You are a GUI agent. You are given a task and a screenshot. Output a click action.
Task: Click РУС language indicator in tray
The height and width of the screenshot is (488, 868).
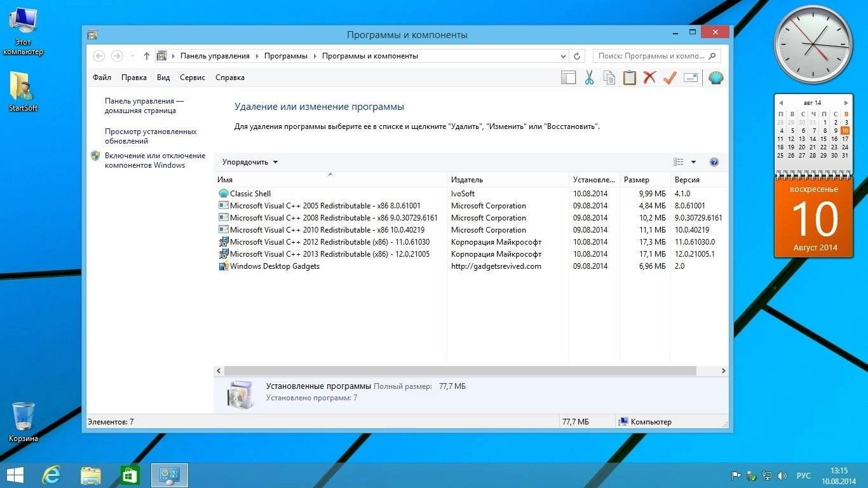coord(803,475)
